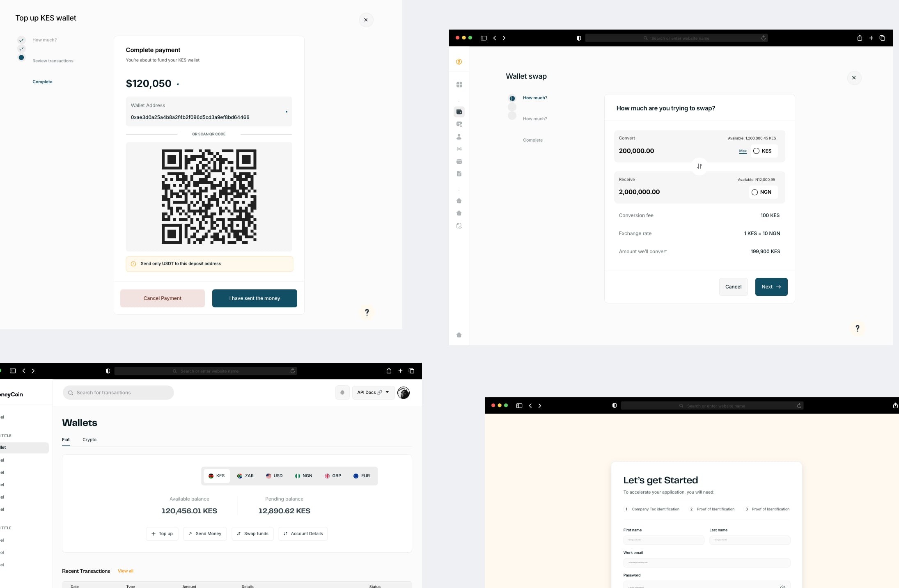Click Cancel Payment button
Screen dimensions: 899x588
click(162, 298)
